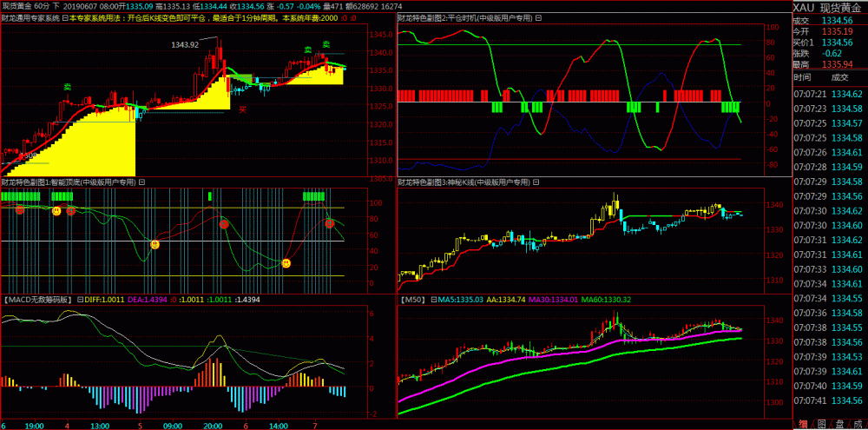The height and width of the screenshot is (430, 868).
Task: Click the 1343.92 high price label
Action: (x=185, y=45)
